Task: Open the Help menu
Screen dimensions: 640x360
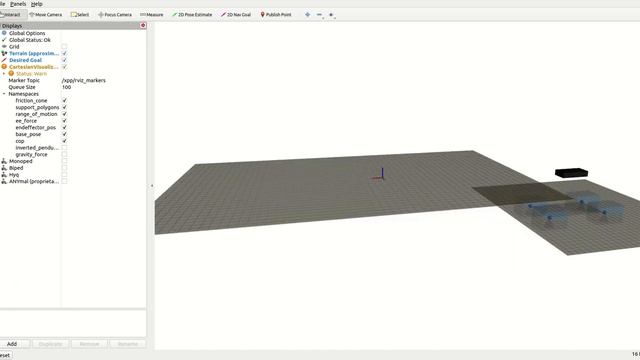Action: (37, 4)
